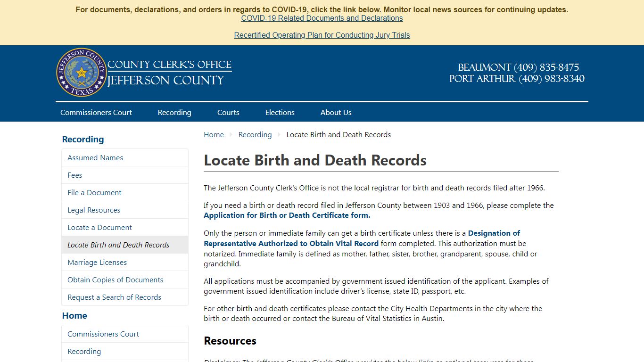Open the Commissioners Court top menu
This screenshot has height=362, width=644.
[96, 112]
